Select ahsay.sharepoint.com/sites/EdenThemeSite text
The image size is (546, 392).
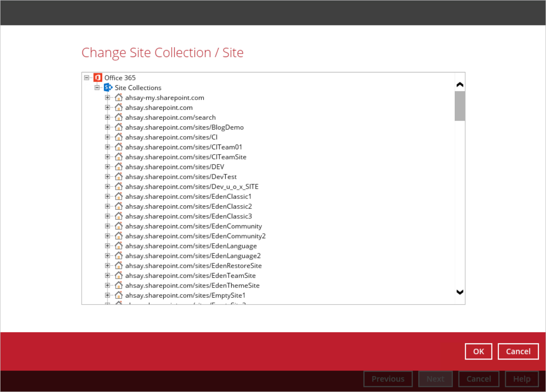coord(192,285)
